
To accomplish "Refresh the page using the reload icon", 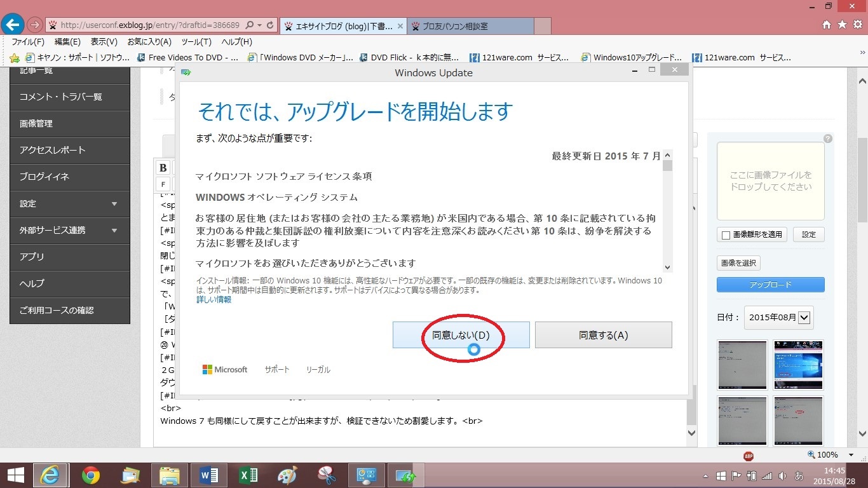I will click(x=271, y=25).
